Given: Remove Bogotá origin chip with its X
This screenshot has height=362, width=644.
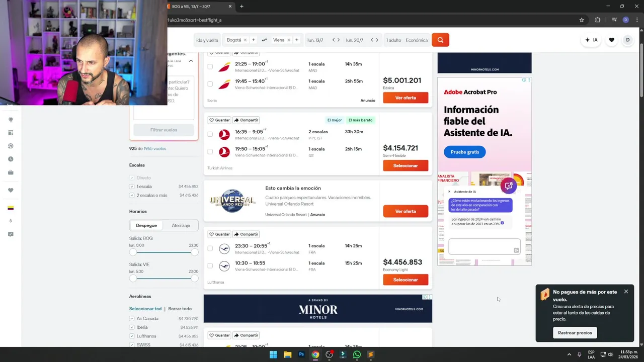Looking at the screenshot, I should (245, 40).
